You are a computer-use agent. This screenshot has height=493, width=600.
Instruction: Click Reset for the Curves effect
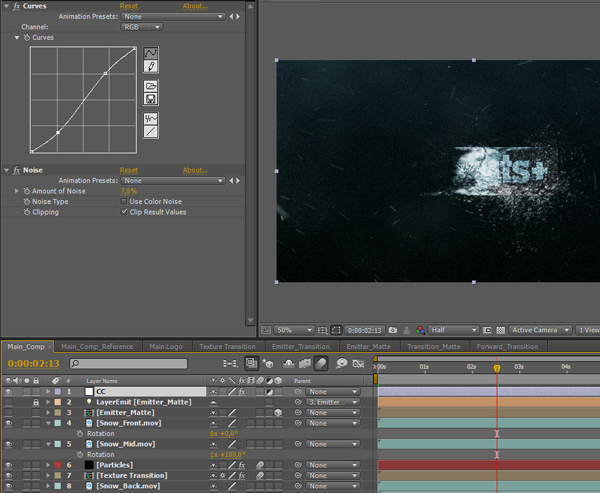click(x=129, y=6)
